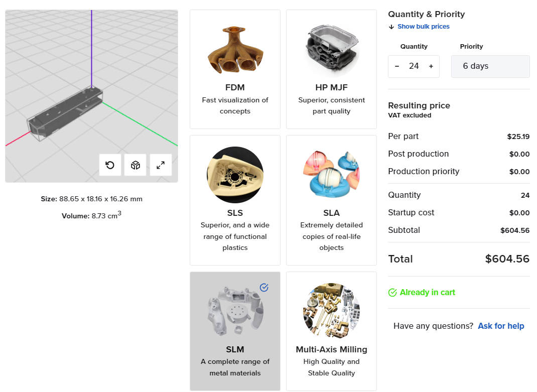
Task: Choose the HP MJF technology option
Action: click(331, 69)
